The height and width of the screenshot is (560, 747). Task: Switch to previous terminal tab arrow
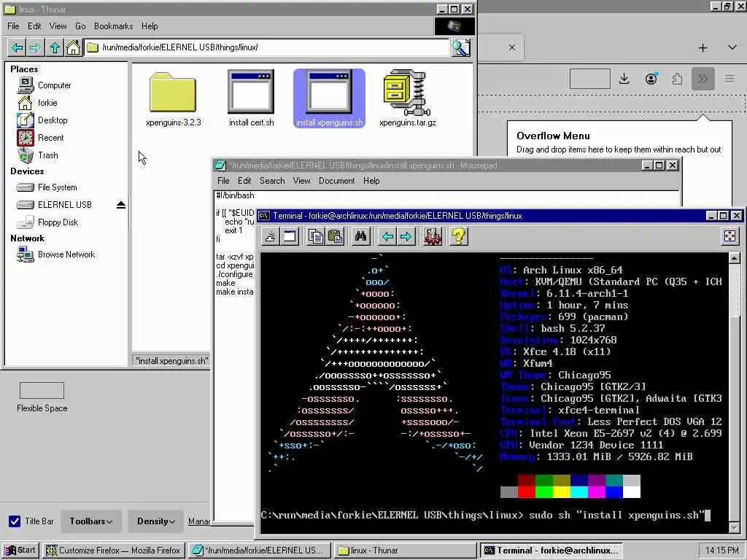tap(387, 237)
